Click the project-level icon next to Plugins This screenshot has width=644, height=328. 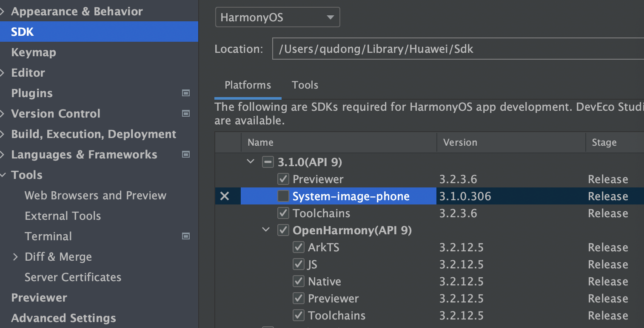186,93
